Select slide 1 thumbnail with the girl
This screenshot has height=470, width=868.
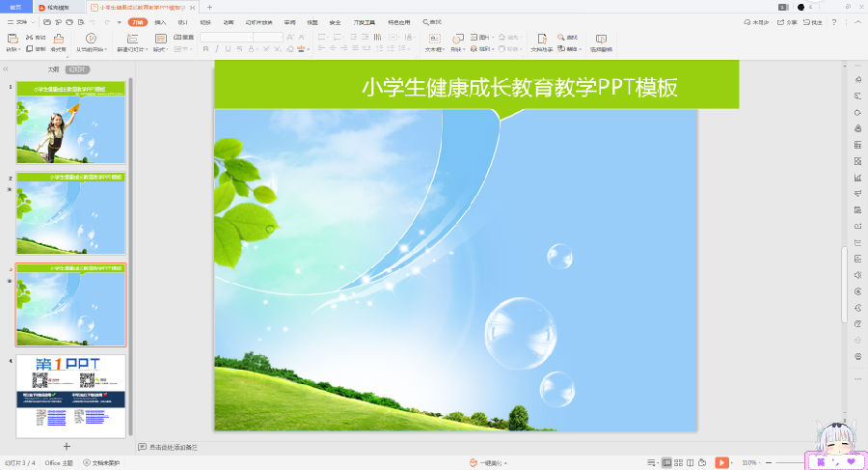pos(70,122)
